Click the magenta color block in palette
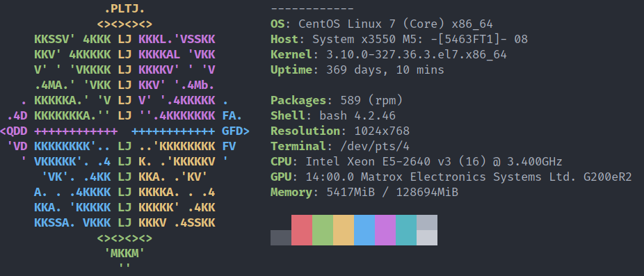Viewport: 644px width, 276px height. pos(385,230)
